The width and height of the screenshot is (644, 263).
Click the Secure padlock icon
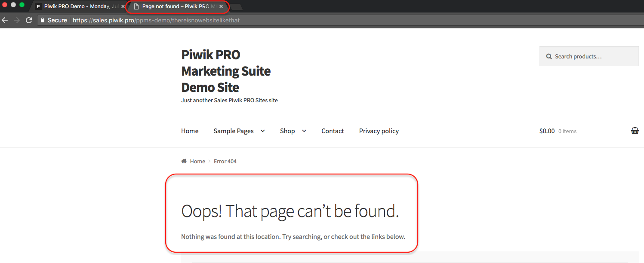pos(42,20)
